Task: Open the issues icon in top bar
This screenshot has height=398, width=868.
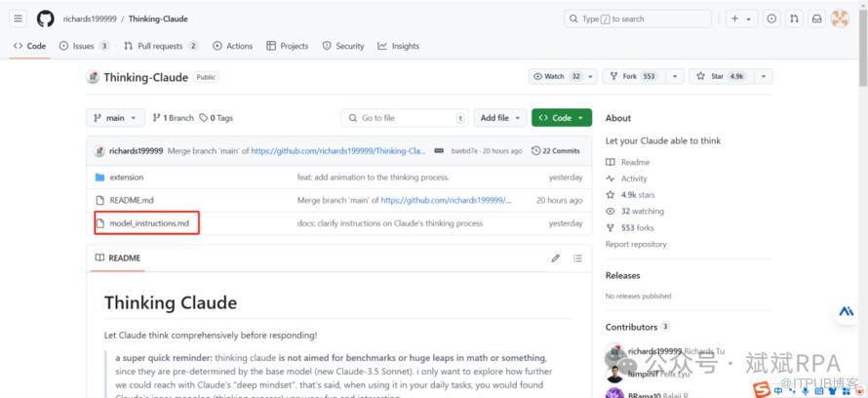Action: 771,19
